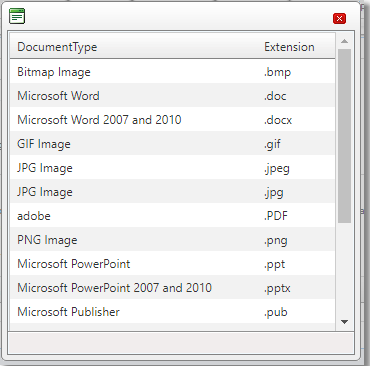Select the Bitmap Image row
This screenshot has width=378, height=380.
click(172, 72)
